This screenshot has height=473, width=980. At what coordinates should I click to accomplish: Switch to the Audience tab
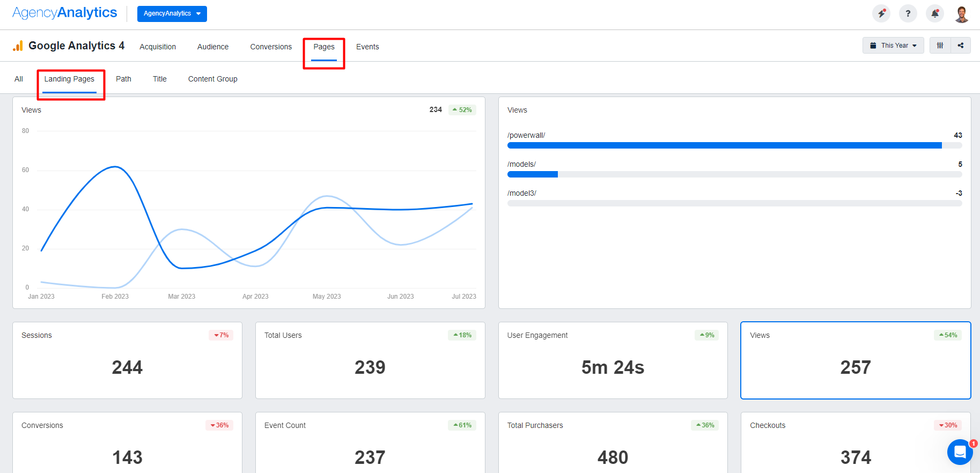tap(213, 47)
